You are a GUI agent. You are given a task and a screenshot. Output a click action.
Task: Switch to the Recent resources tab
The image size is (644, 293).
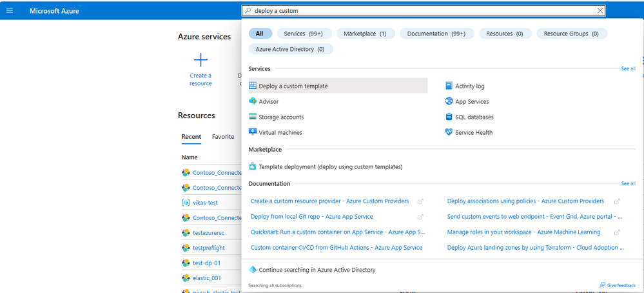pyautogui.click(x=191, y=136)
